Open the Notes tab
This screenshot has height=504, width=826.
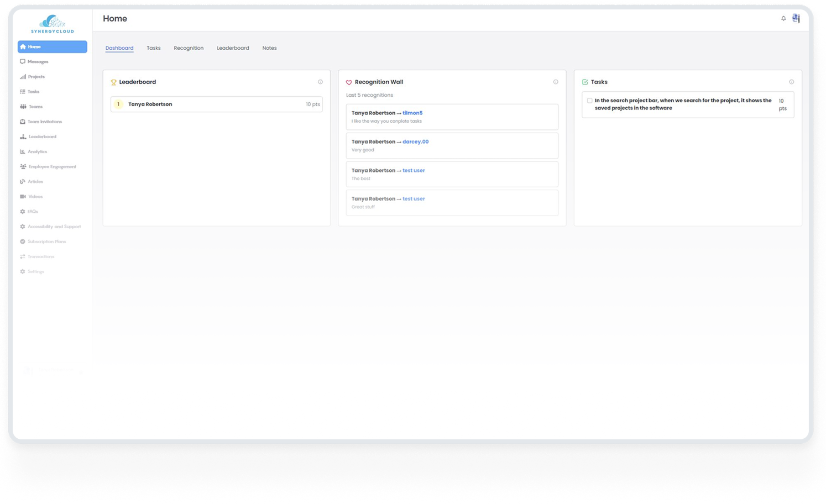click(269, 48)
